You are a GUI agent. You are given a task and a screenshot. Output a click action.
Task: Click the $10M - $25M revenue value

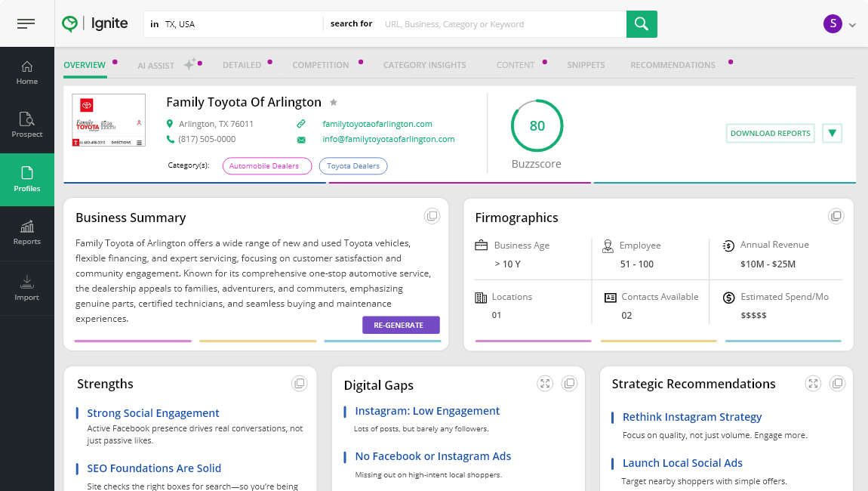point(768,264)
